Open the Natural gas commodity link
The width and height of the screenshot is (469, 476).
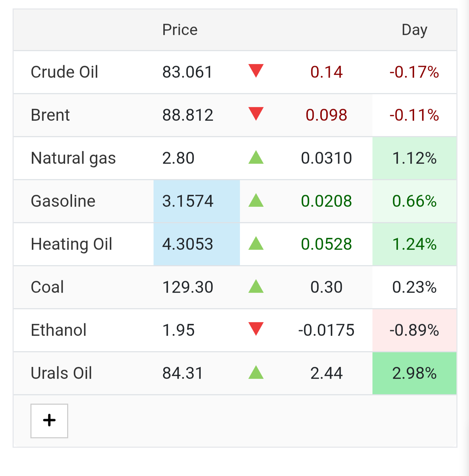pos(73,158)
